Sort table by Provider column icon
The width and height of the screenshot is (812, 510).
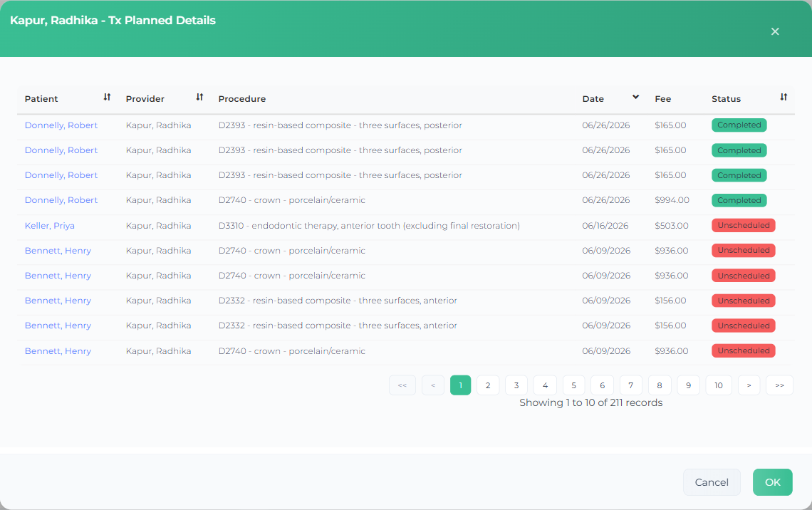[x=200, y=98]
